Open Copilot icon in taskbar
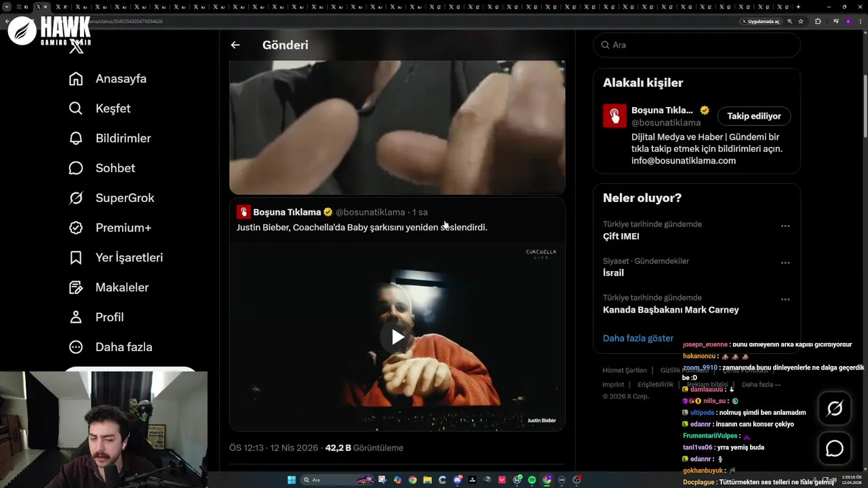This screenshot has width=868, height=488. pos(397,480)
